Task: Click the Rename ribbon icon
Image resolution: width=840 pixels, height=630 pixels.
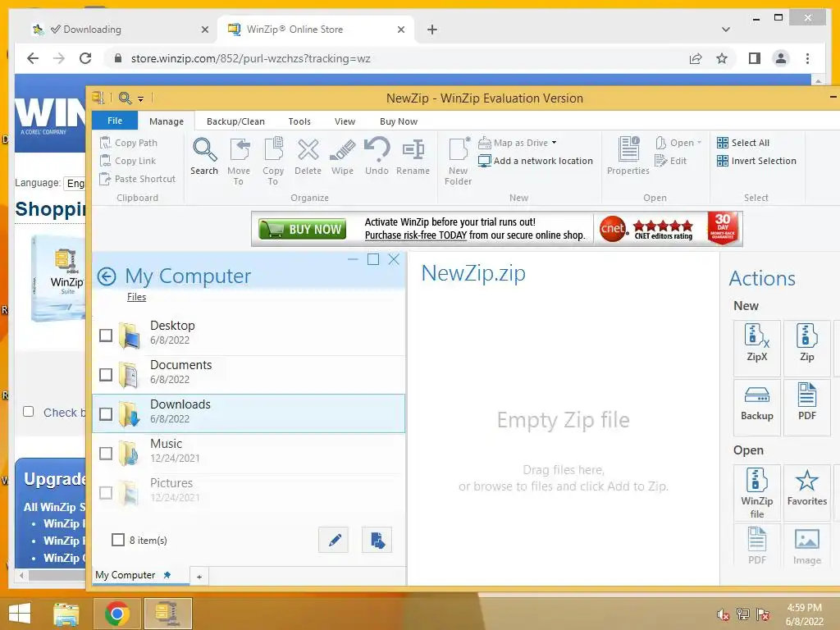Action: (x=413, y=157)
